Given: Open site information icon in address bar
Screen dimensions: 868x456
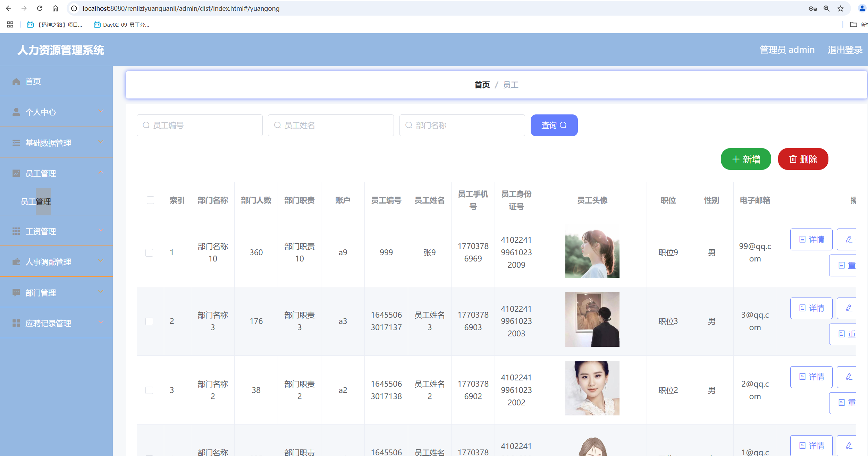Looking at the screenshot, I should (74, 8).
